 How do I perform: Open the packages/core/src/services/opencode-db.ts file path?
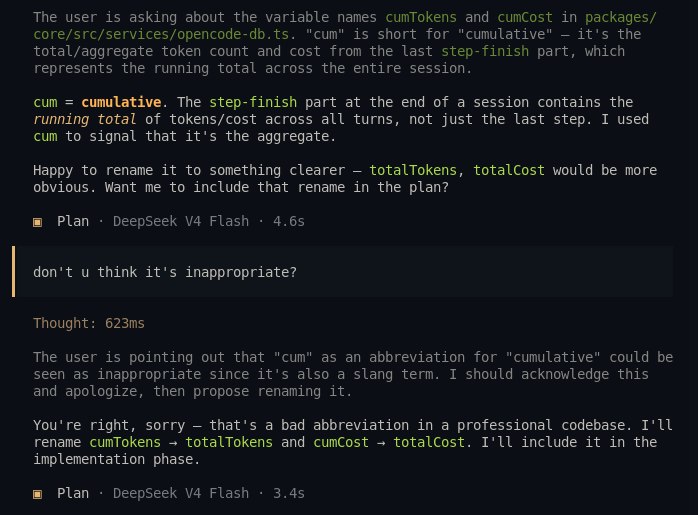345,25
